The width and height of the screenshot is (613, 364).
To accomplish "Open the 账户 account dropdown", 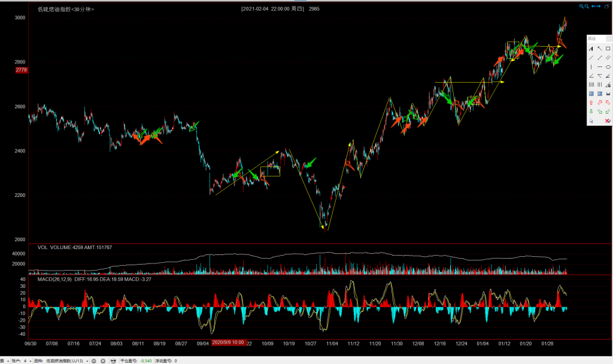I will pyautogui.click(x=31, y=361).
